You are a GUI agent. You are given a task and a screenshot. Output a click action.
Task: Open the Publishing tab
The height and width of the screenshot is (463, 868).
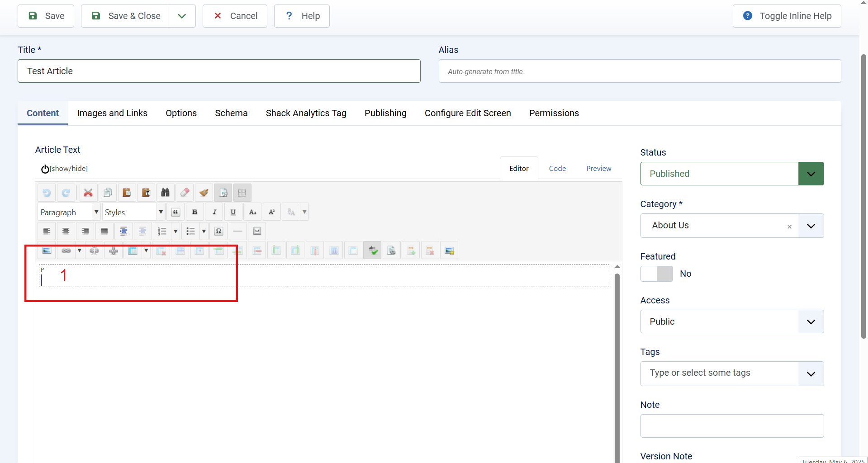[x=385, y=113]
